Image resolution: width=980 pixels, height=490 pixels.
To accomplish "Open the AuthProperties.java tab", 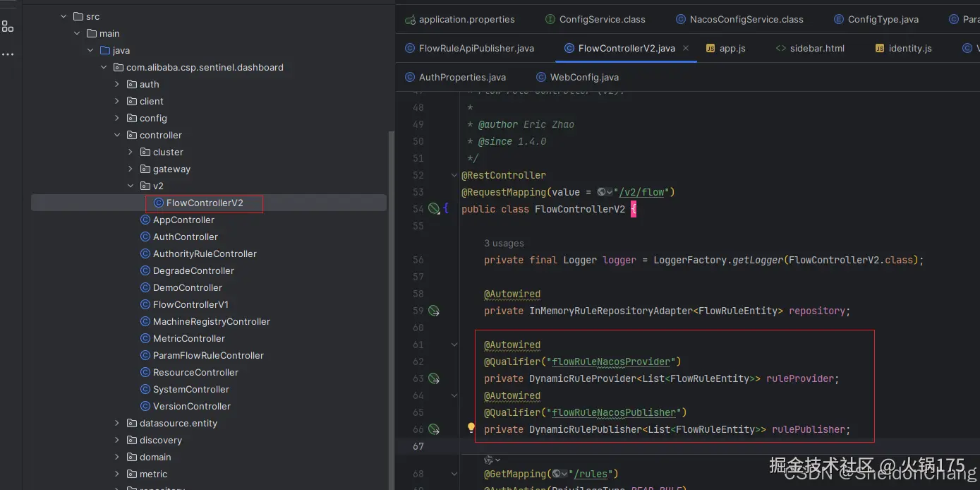I will click(456, 78).
